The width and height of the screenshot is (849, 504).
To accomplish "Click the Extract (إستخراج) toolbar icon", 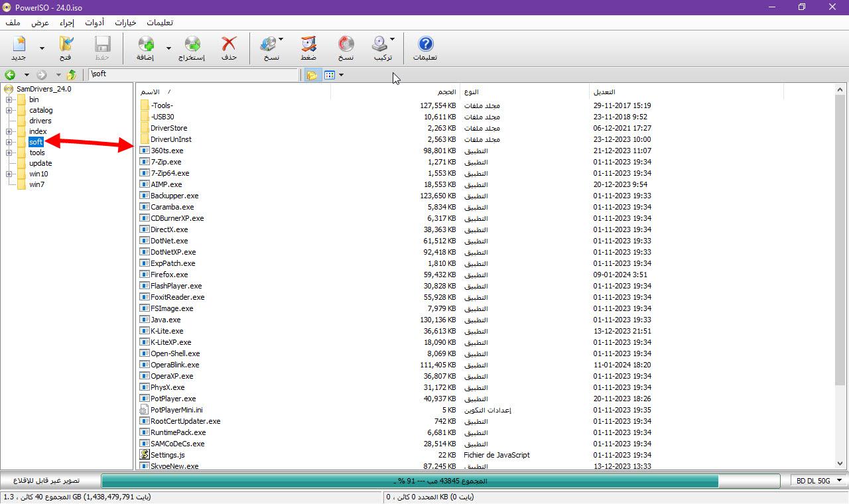I will (x=192, y=44).
